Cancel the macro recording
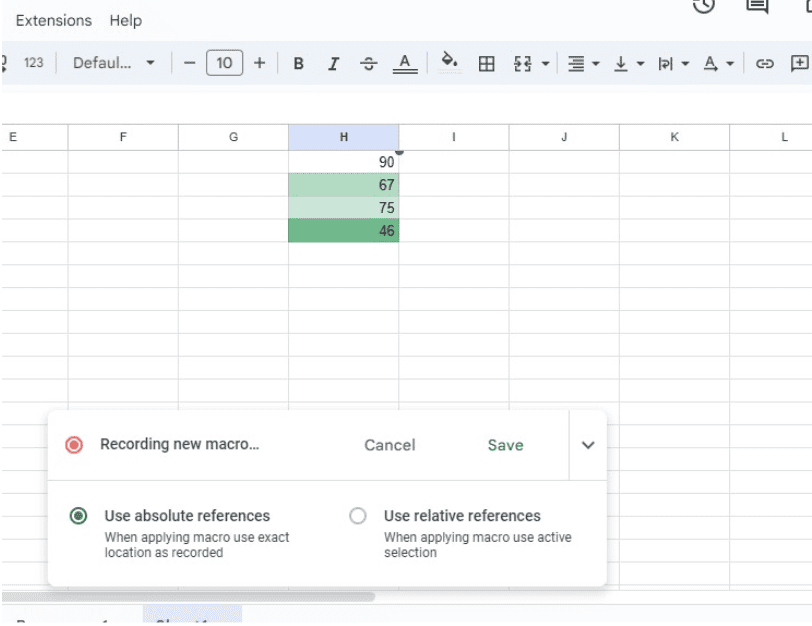 pos(389,445)
